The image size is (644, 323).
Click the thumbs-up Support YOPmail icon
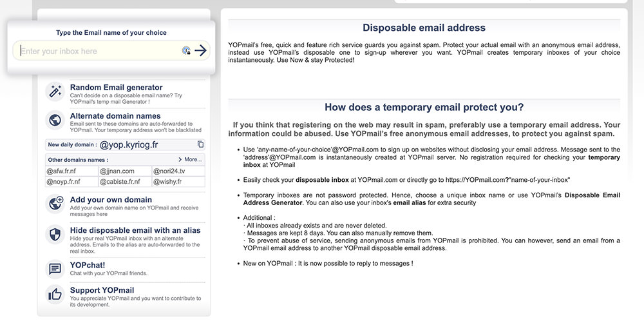[55, 294]
